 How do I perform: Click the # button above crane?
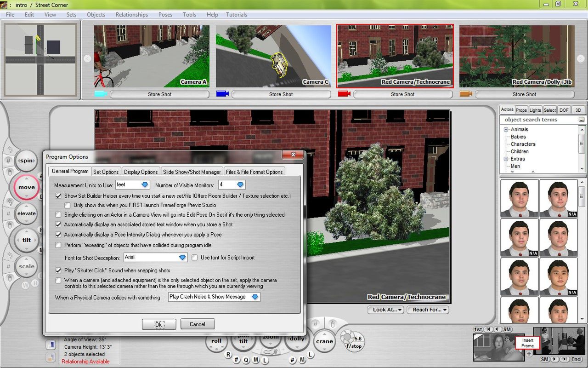tap(316, 325)
